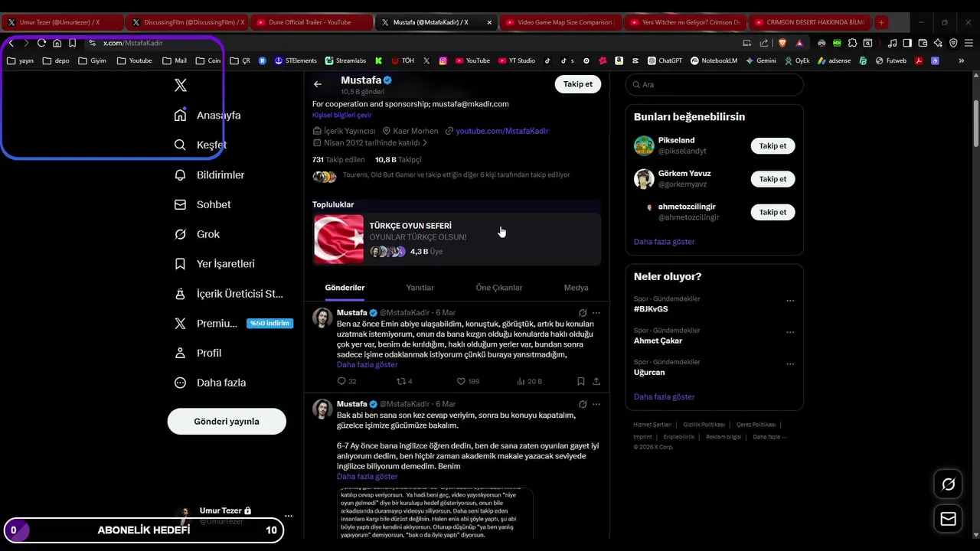Screen dimensions: 980x551
Task: Open Brave Rewards triangle icon
Action: pyautogui.click(x=799, y=43)
